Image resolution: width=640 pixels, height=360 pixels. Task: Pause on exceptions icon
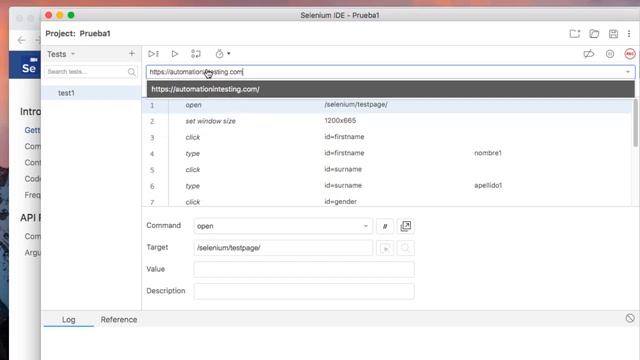point(610,54)
